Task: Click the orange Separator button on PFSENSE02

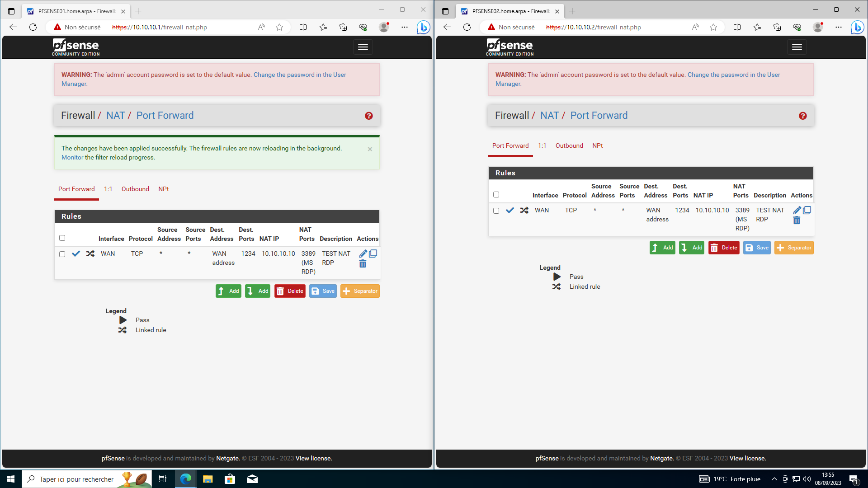Action: click(794, 248)
